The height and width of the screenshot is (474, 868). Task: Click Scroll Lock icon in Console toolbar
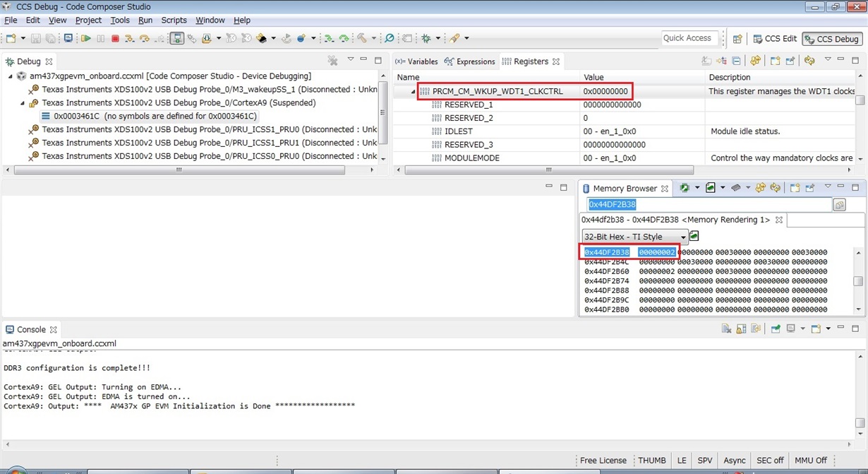point(741,328)
